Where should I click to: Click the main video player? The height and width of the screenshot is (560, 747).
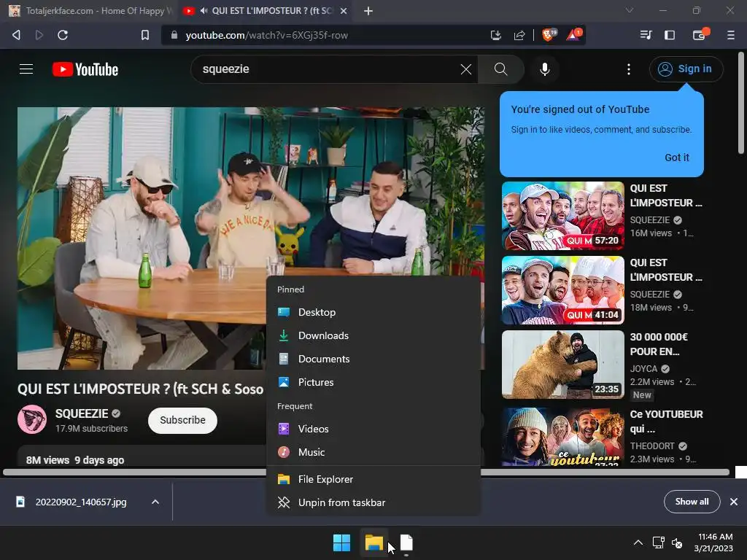pos(251,238)
